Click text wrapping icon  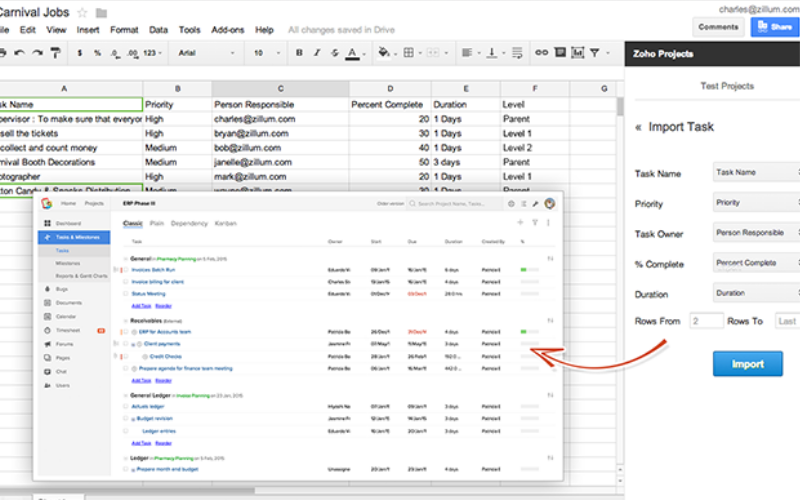click(517, 53)
